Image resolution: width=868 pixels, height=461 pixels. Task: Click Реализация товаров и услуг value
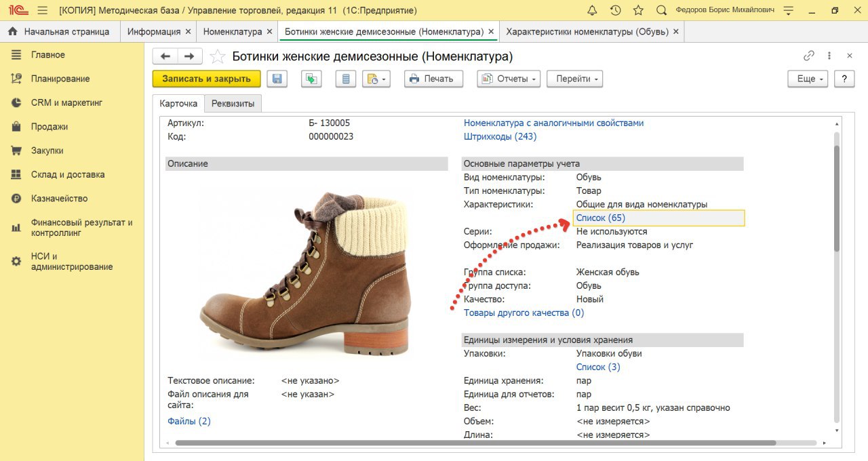click(635, 245)
